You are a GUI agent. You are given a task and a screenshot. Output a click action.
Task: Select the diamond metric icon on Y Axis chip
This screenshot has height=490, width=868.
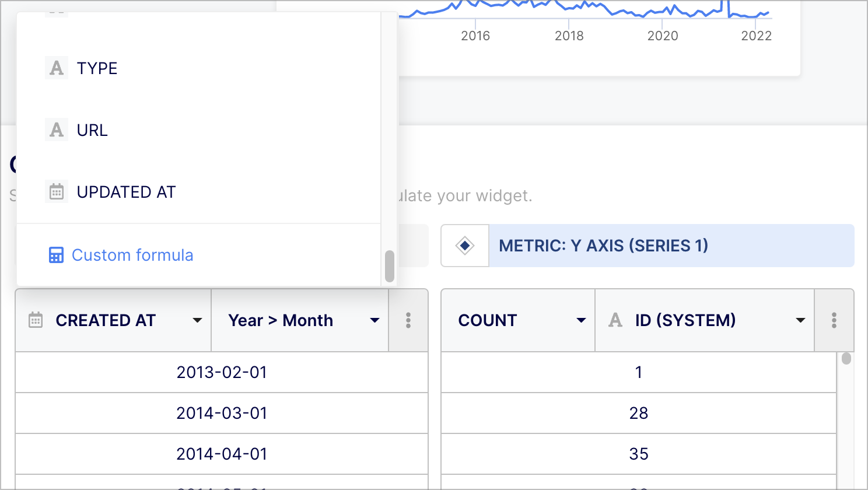[x=465, y=246]
